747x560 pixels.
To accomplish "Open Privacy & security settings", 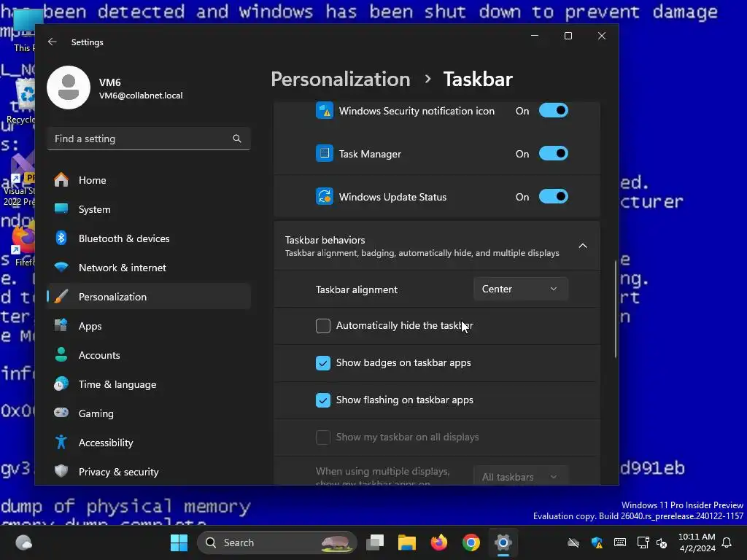I will point(149,472).
